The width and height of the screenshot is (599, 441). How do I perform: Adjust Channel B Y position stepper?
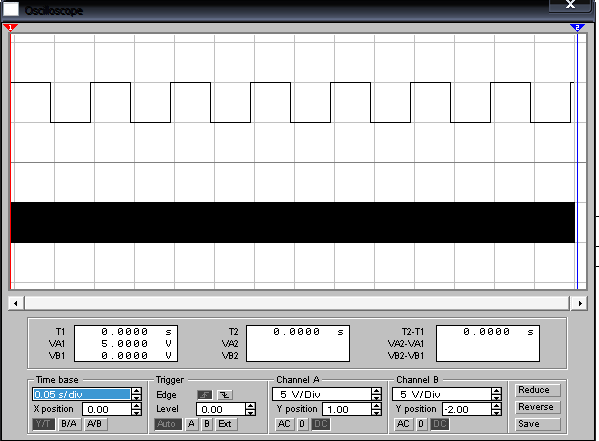496,409
